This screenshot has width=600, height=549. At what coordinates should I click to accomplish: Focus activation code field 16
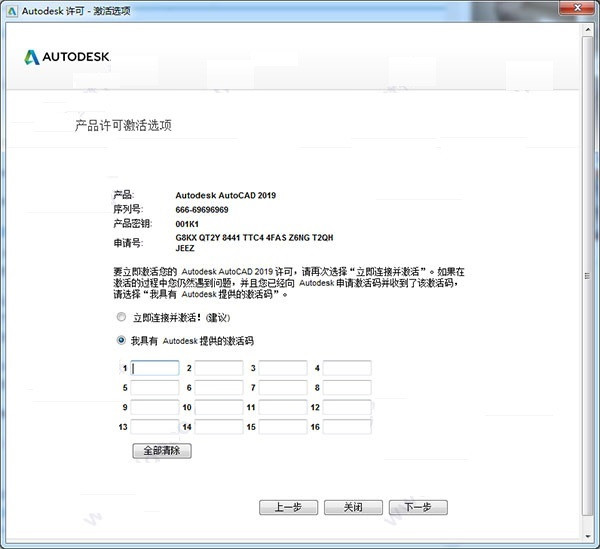click(347, 427)
